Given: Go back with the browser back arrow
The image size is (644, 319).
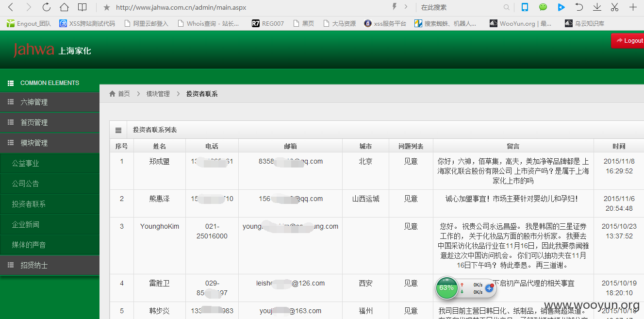Looking at the screenshot, I should pos(11,7).
